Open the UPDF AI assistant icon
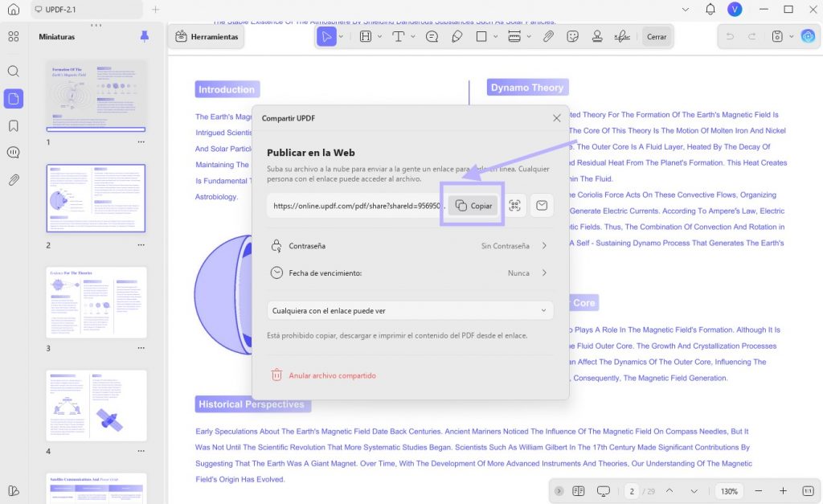Screen dimensions: 823x504 (x=808, y=36)
